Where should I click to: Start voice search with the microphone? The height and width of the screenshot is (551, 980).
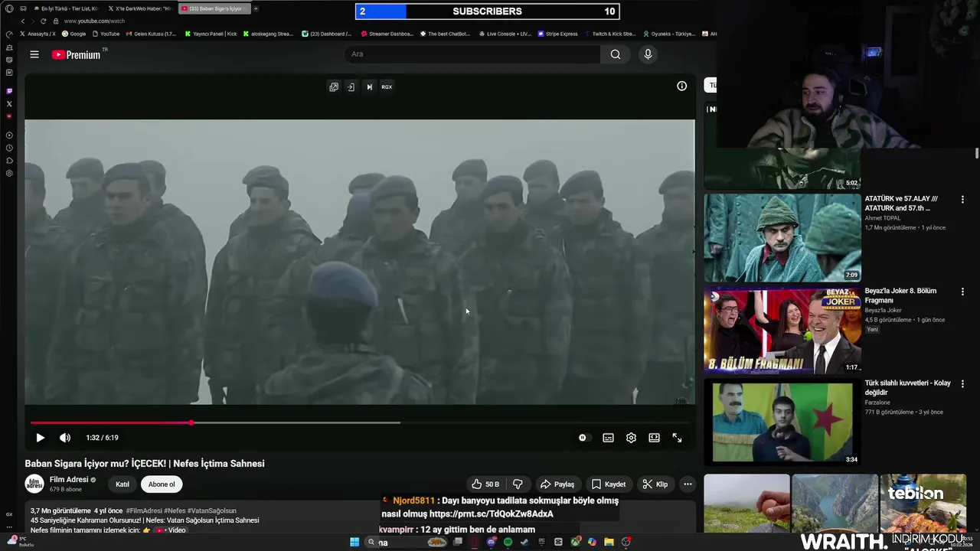click(x=648, y=54)
